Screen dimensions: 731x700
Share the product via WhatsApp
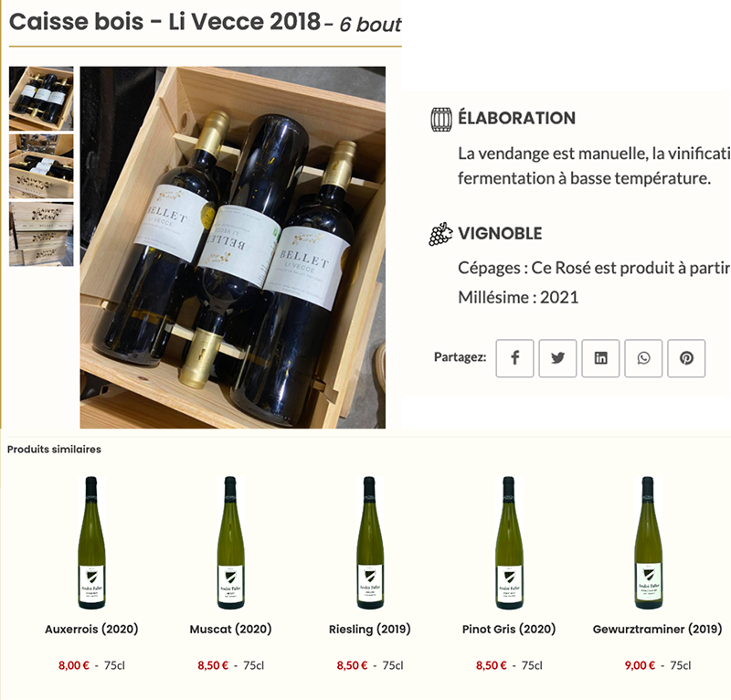(643, 358)
